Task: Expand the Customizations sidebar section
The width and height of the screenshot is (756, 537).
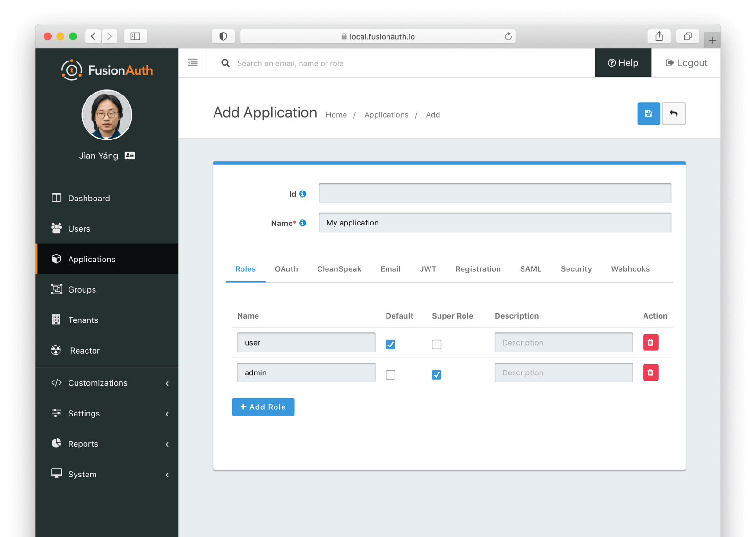Action: (97, 383)
